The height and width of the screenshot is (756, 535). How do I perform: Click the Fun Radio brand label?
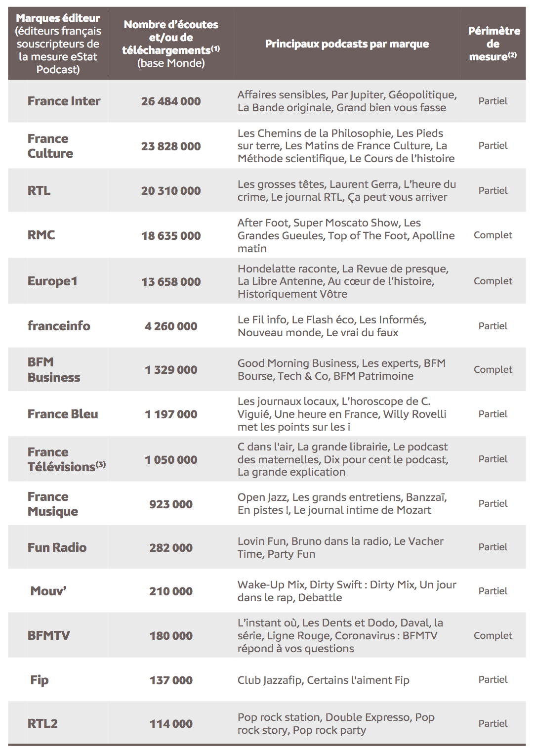tap(57, 548)
